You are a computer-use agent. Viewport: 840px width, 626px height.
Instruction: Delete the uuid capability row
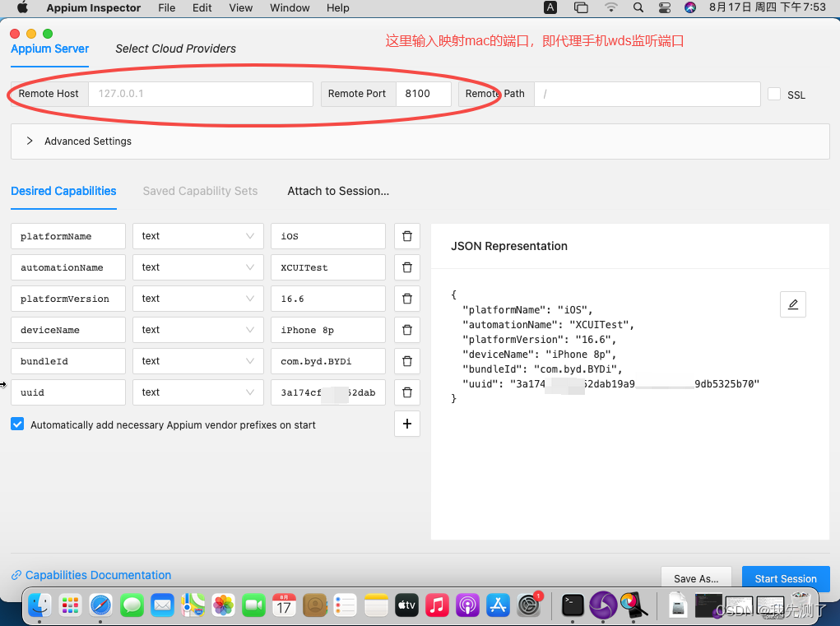point(406,392)
